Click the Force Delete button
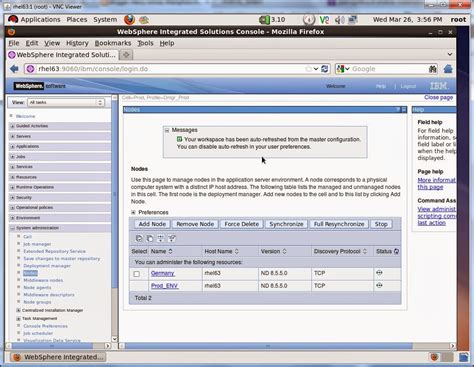The height and width of the screenshot is (367, 474). (x=242, y=224)
